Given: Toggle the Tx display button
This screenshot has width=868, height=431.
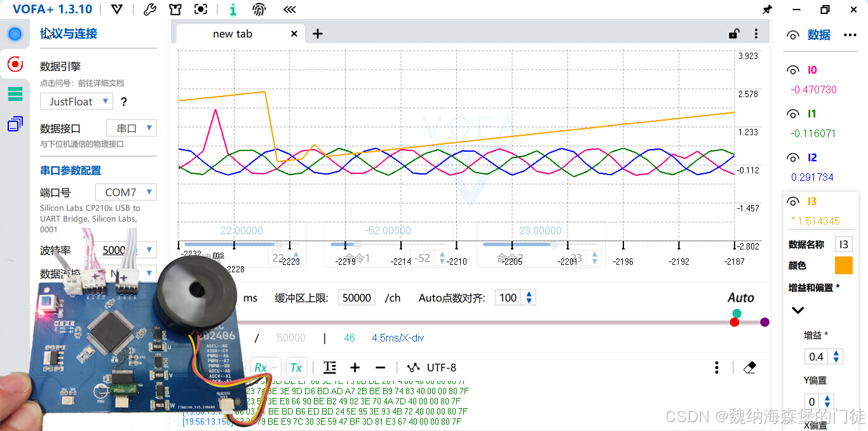Looking at the screenshot, I should tap(296, 368).
